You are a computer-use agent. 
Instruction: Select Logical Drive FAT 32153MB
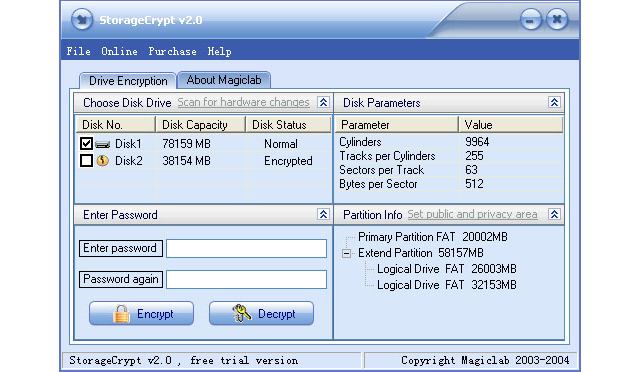[x=447, y=285]
